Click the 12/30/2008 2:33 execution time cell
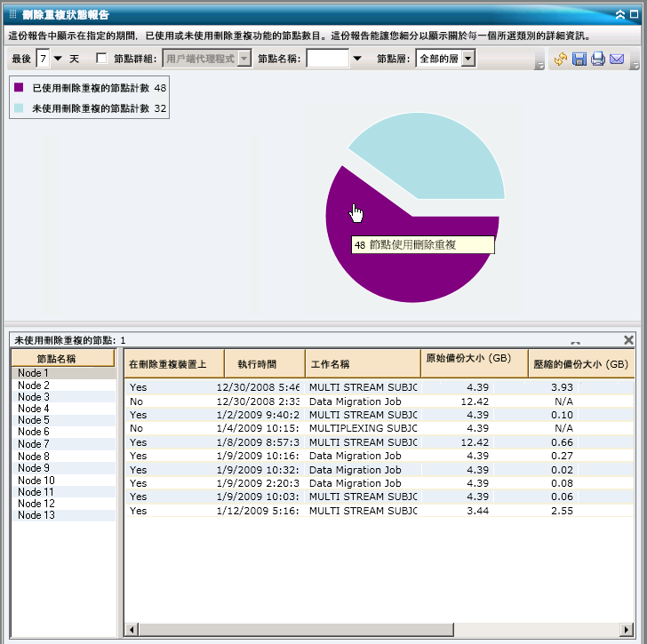 pos(258,402)
